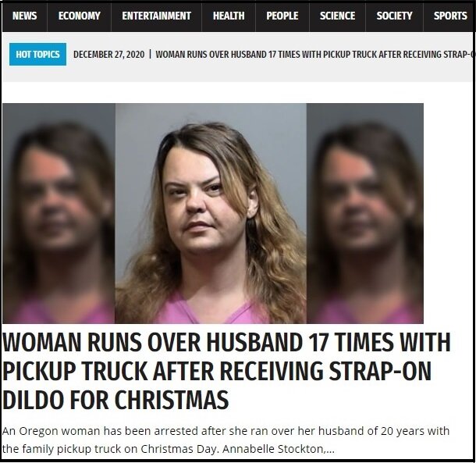The width and height of the screenshot is (476, 463).
Task: Click the December 27, 2020 ticker date
Action: pyautogui.click(x=109, y=55)
